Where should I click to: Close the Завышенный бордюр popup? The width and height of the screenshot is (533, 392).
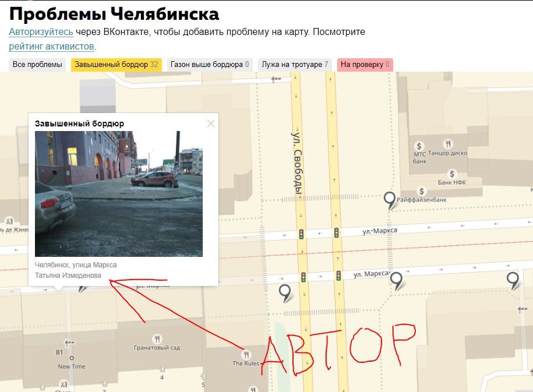pyautogui.click(x=211, y=123)
